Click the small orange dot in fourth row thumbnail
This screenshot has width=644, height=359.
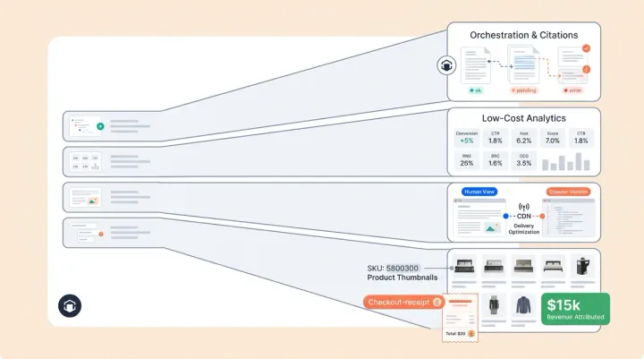(x=101, y=234)
